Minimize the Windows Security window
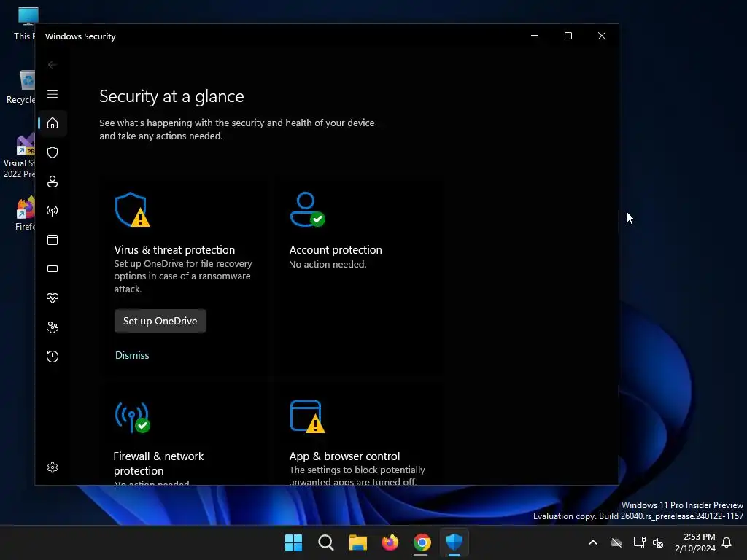The image size is (747, 560). click(535, 36)
